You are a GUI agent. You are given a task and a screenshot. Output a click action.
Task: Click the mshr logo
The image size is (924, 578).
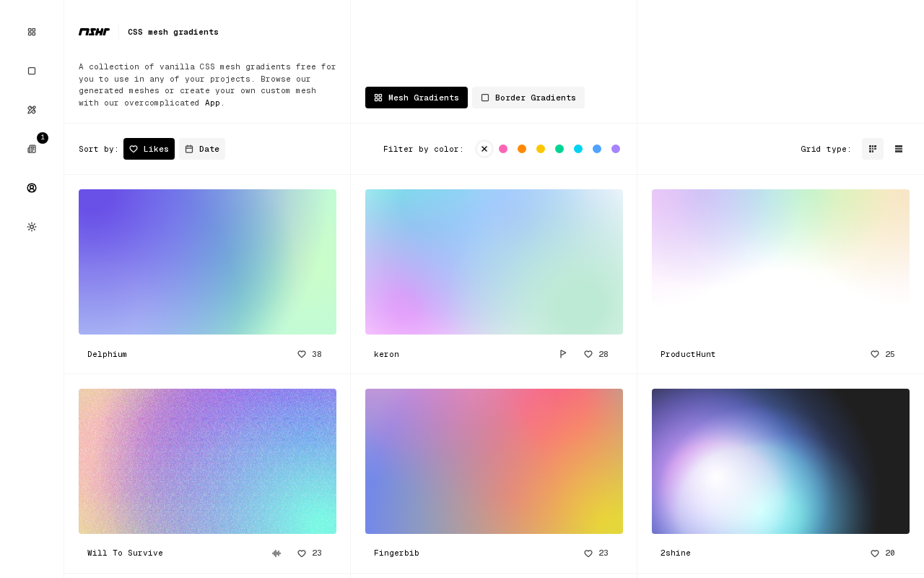point(94,32)
